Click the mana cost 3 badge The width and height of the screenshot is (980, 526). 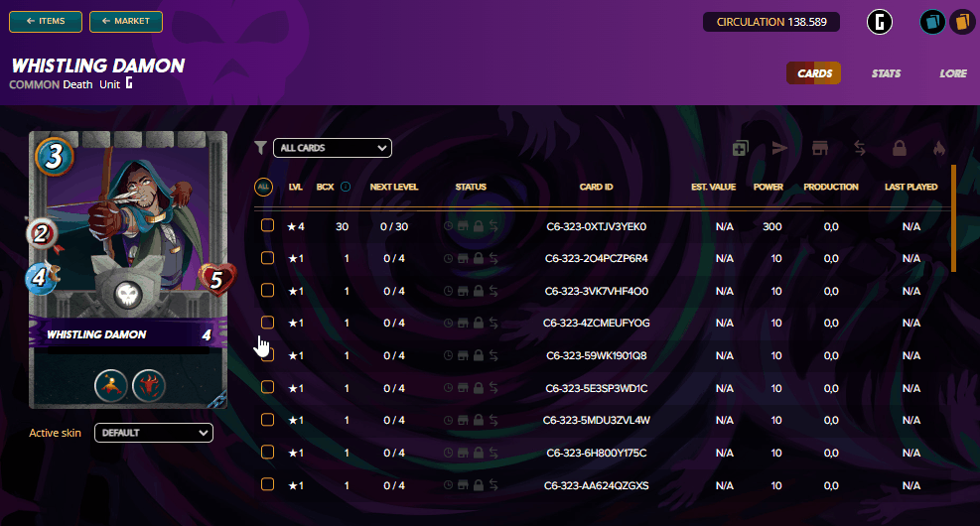[55, 156]
